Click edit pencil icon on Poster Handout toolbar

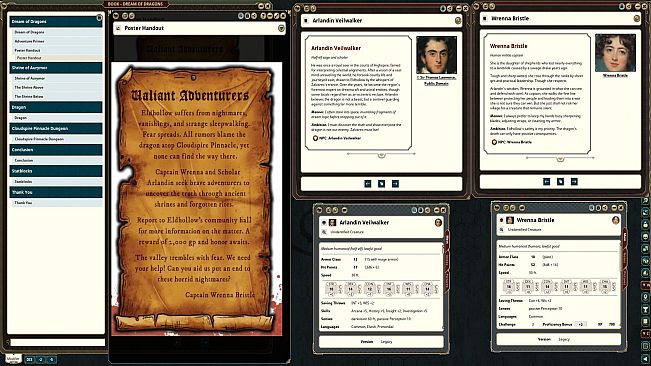pos(276,16)
